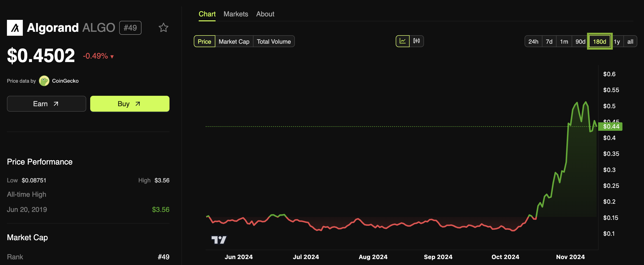This screenshot has height=265, width=644.
Task: Open the Markets tab
Action: click(x=235, y=14)
